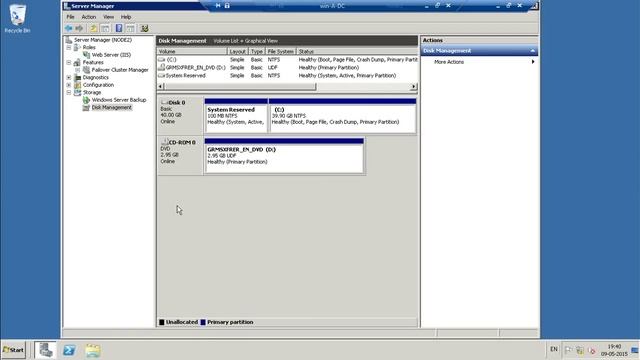This screenshot has height=360, width=640.
Task: Click the Forward arrow in the toolbar
Action: tap(79, 28)
